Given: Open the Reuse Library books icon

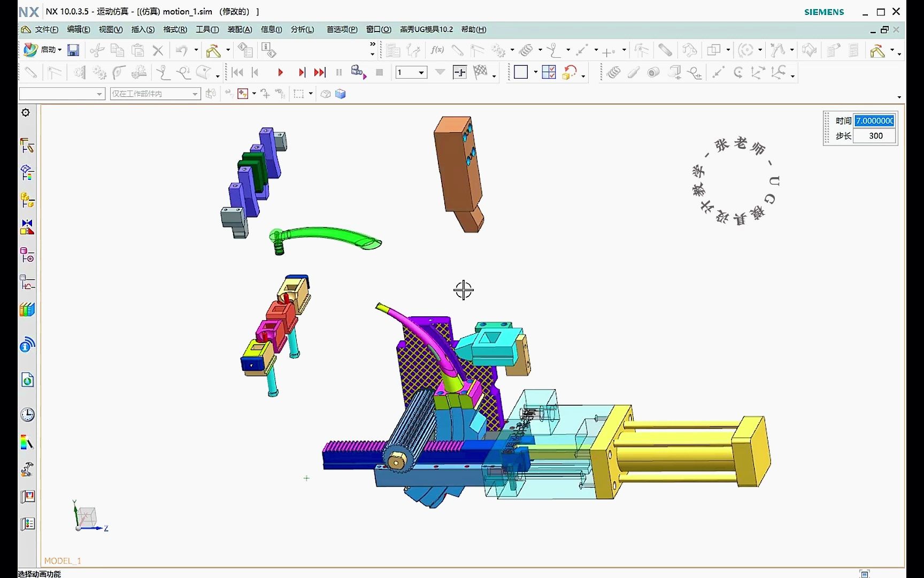Looking at the screenshot, I should click(x=27, y=309).
